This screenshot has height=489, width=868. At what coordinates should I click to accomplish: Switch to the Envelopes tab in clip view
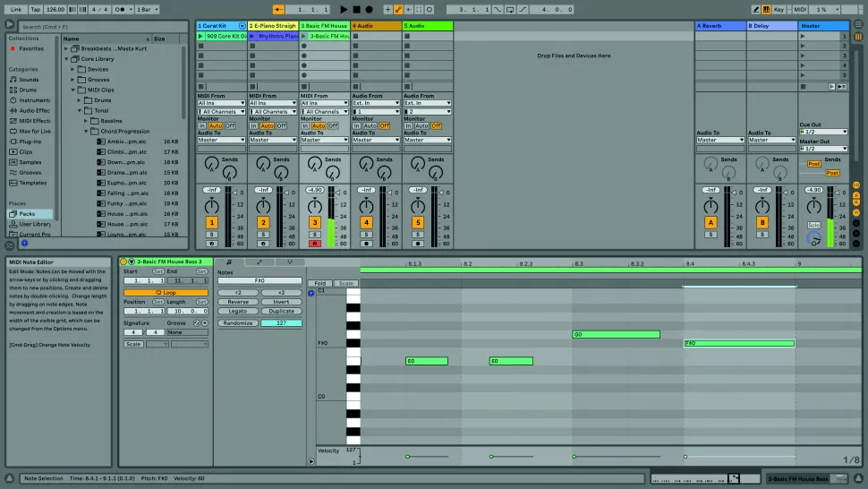tap(260, 262)
